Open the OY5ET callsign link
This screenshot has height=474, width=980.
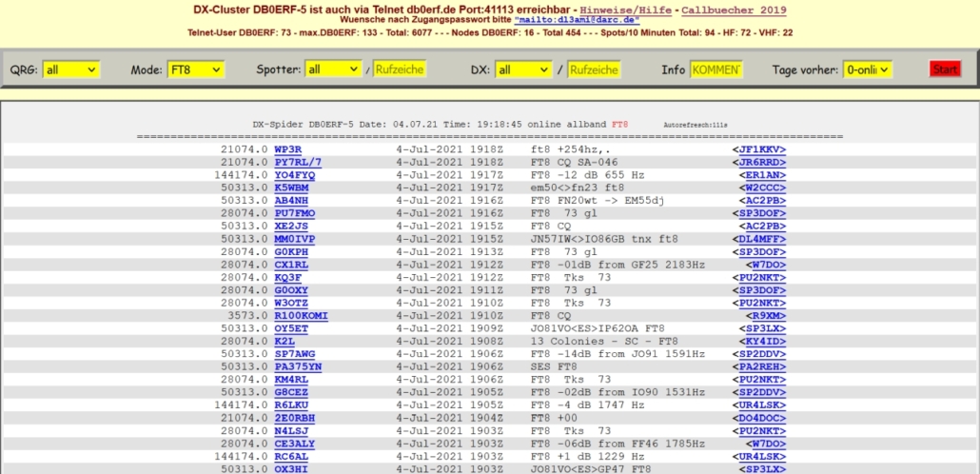click(x=291, y=328)
